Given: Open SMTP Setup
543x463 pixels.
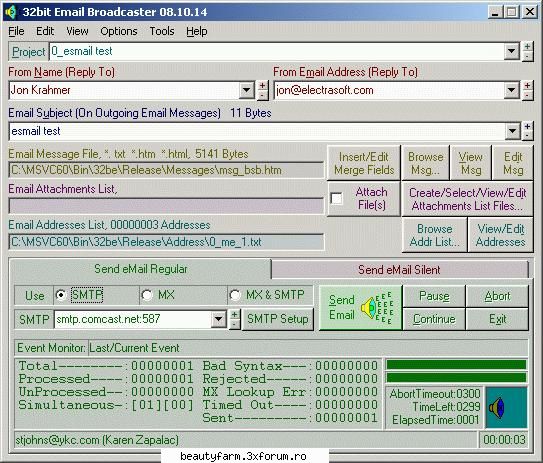Looking at the screenshot, I should [x=278, y=319].
